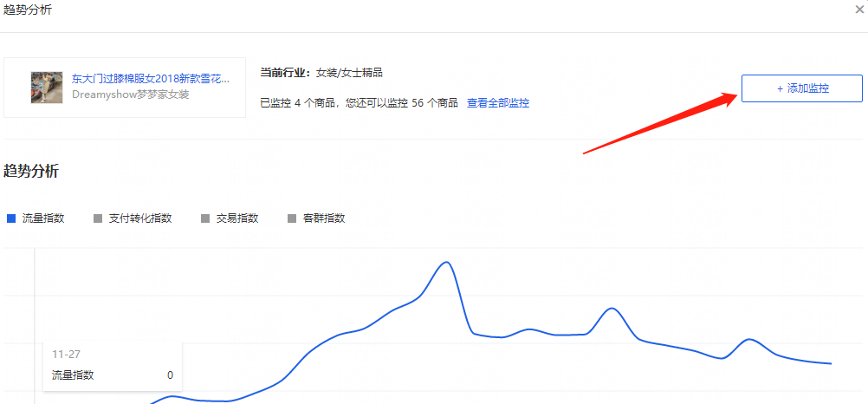Toggle the 支付转化指数 legend series
The image size is (868, 404).
tap(133, 218)
